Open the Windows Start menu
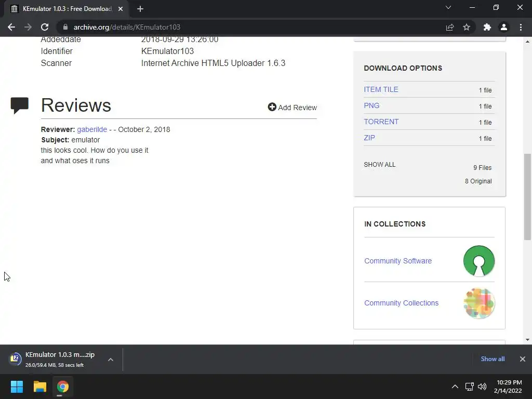532x399 pixels. [x=17, y=387]
